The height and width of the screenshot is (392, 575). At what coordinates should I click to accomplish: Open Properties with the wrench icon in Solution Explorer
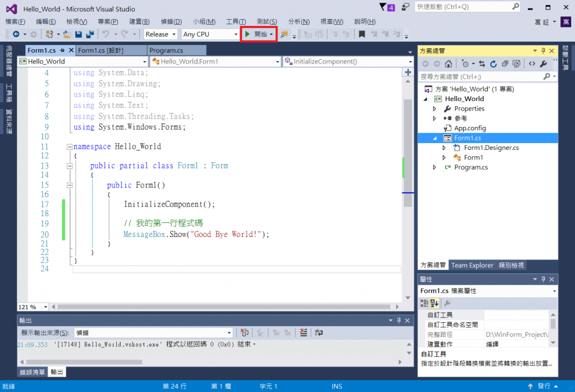[544, 63]
